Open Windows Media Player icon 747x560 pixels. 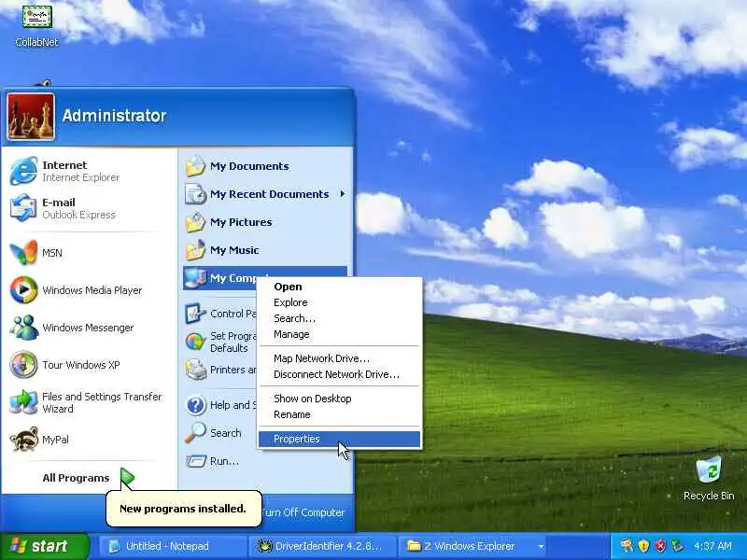pyautogui.click(x=23, y=289)
